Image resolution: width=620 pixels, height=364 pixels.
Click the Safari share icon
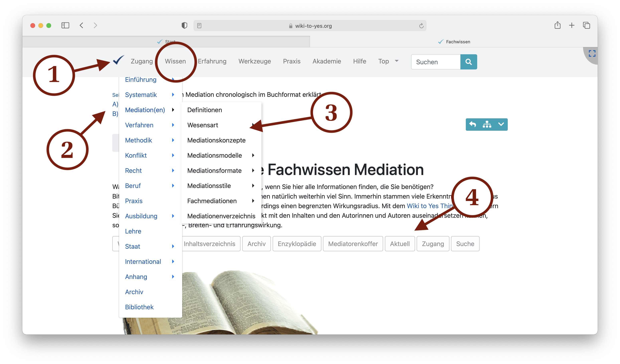click(x=557, y=25)
